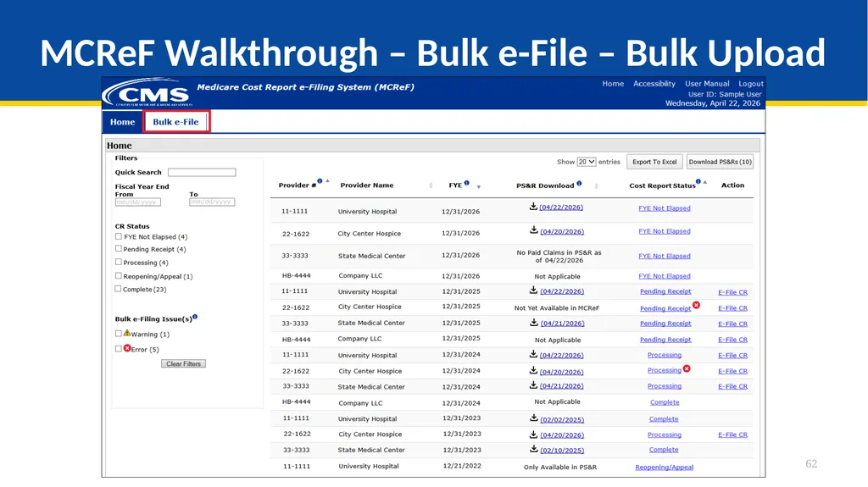
Task: Open FYE Not Elapsed link for State Medical Center
Action: tap(665, 257)
